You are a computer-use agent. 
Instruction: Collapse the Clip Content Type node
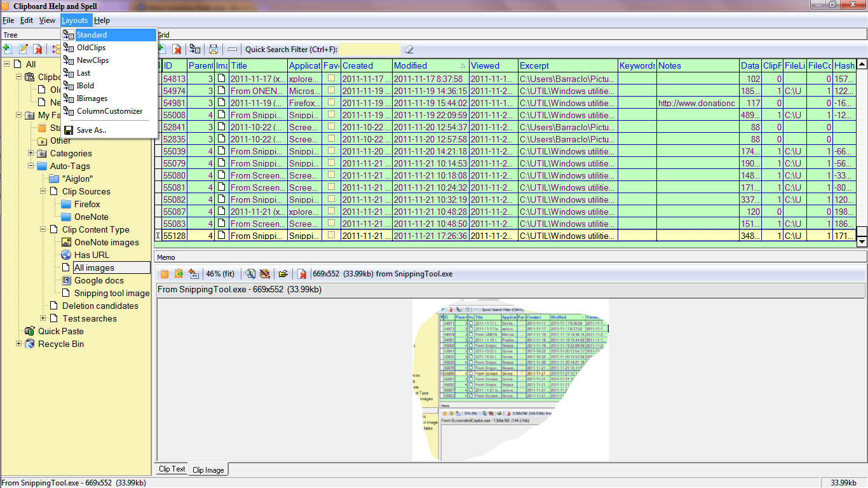pyautogui.click(x=43, y=229)
